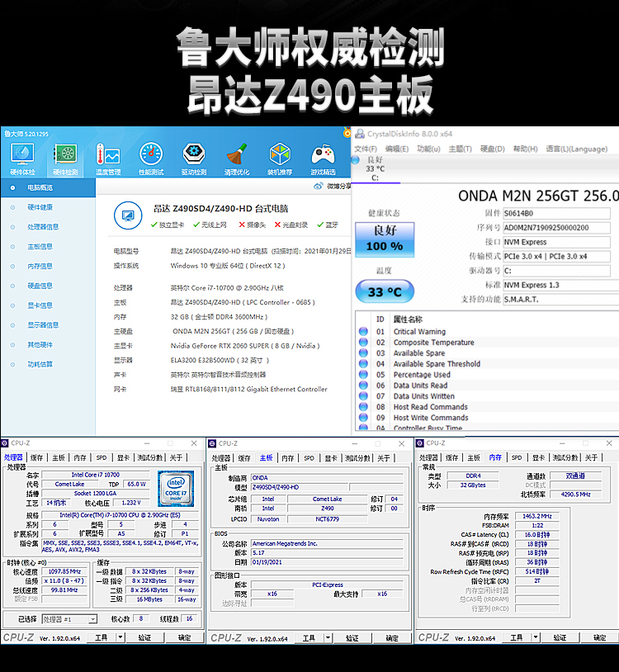Image resolution: width=619 pixels, height=672 pixels.
Task: Click 验证 button in middle CPU-Z window
Action: (352, 638)
